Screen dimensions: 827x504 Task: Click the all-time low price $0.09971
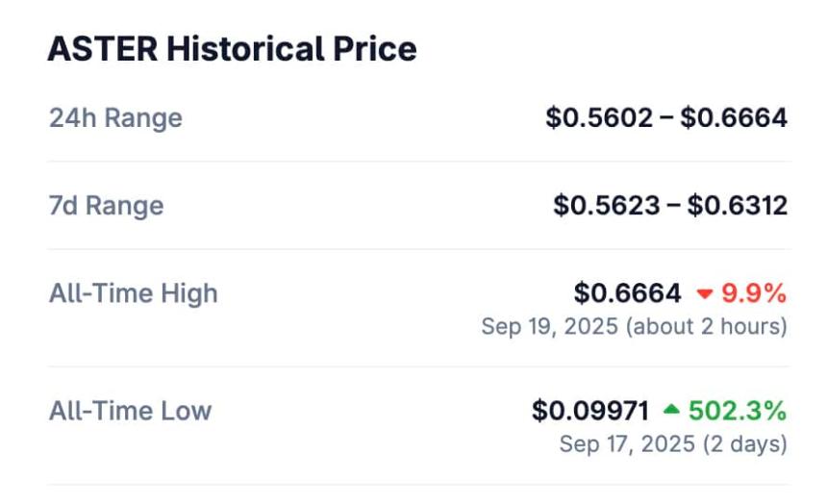click(x=590, y=411)
